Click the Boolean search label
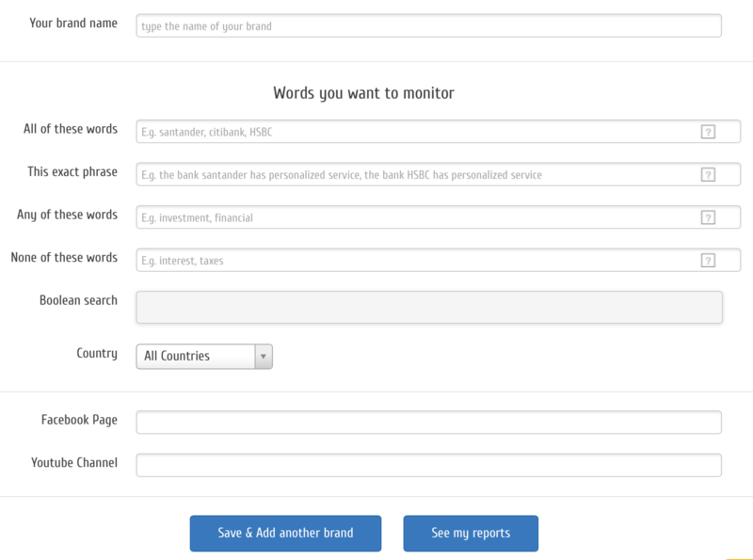Image resolution: width=753 pixels, height=560 pixels. point(78,300)
